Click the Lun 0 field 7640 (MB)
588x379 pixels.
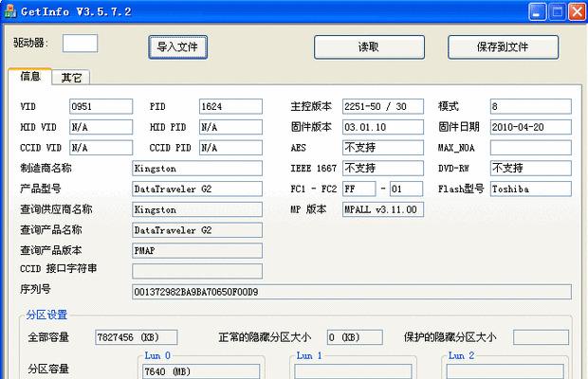coord(201,371)
